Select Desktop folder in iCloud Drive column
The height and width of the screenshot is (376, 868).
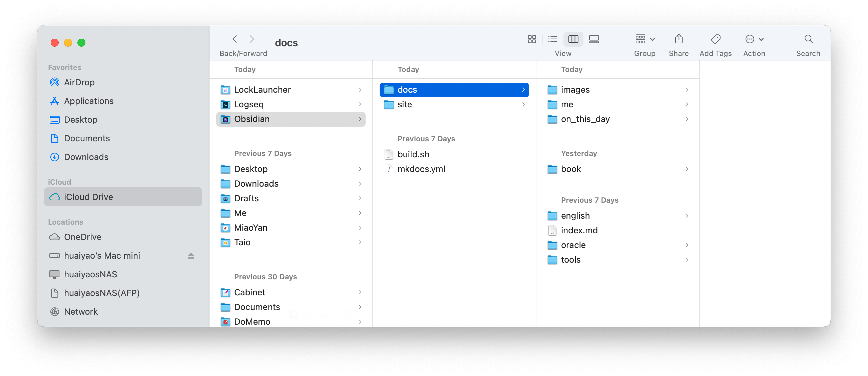click(291, 169)
